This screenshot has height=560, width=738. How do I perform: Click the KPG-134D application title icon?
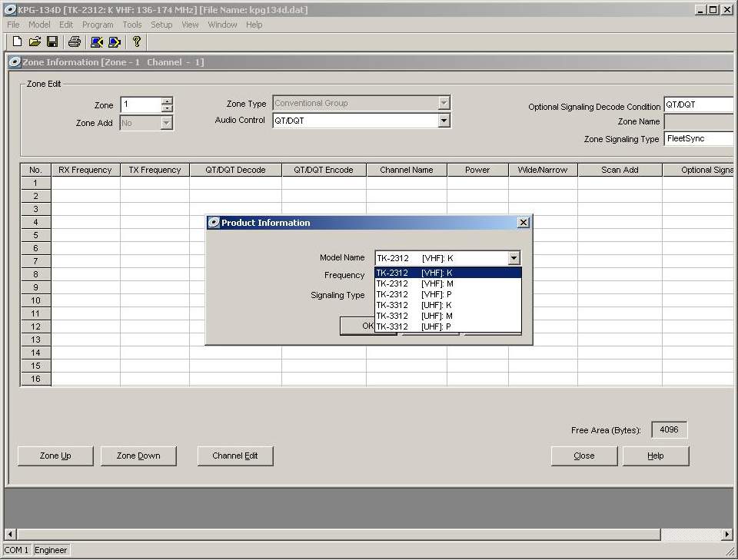[x=9, y=9]
